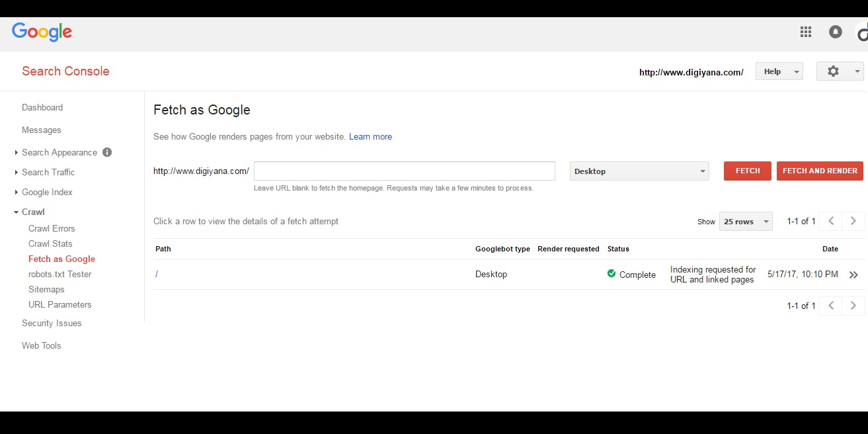Click the Indexing requested for URL text

[713, 275]
